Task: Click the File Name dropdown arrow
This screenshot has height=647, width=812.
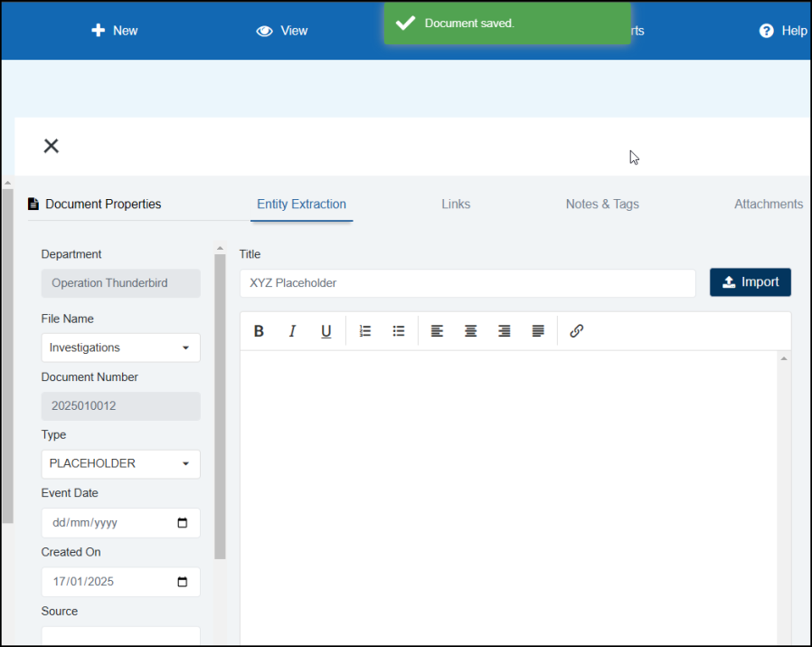Action: (185, 347)
